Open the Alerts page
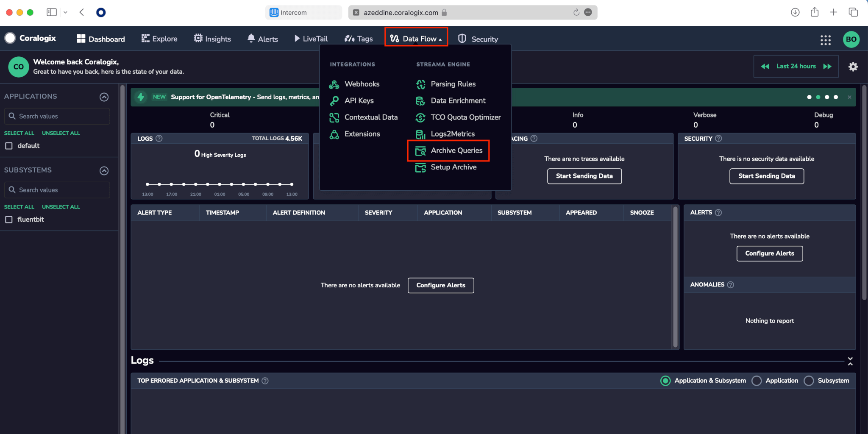 coord(263,39)
